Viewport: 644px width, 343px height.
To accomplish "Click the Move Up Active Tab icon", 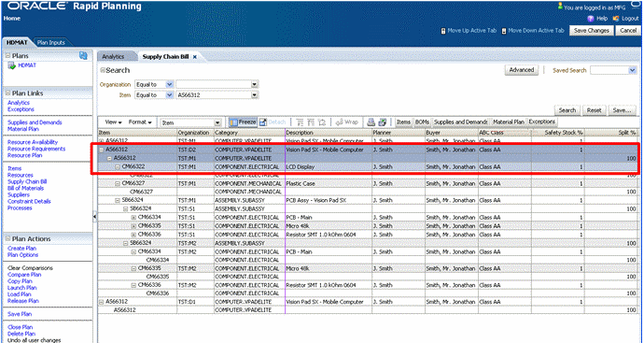I will click(443, 31).
